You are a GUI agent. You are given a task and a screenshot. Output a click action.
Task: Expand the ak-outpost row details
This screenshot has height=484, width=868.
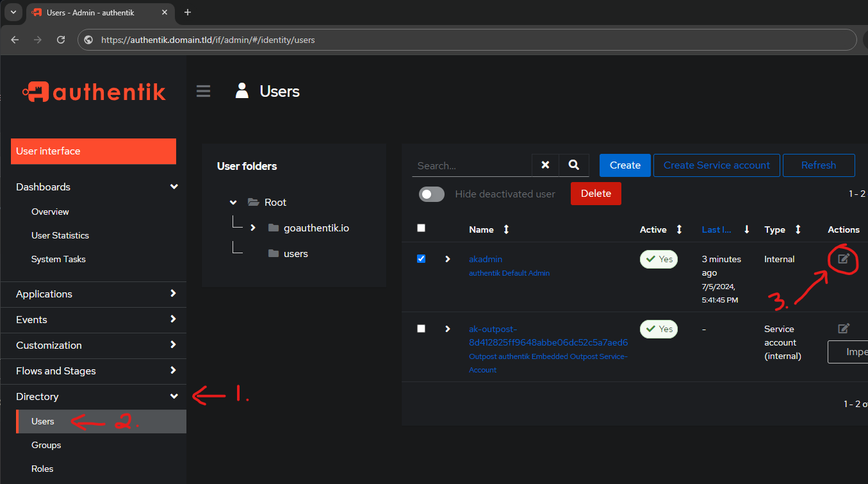tap(447, 328)
